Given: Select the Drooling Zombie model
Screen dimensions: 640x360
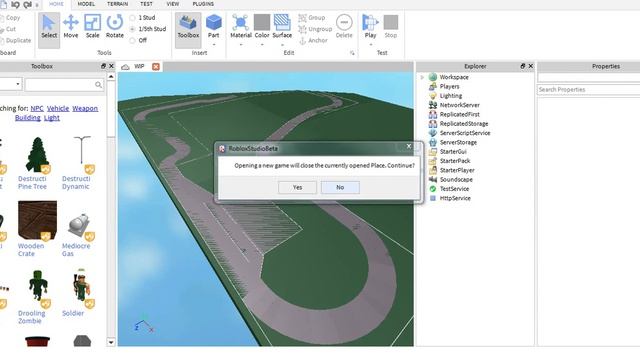Looking at the screenshot, I should click(37, 297).
